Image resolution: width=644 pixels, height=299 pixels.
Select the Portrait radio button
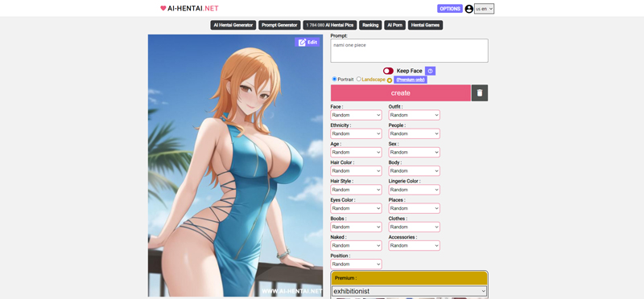click(x=334, y=79)
